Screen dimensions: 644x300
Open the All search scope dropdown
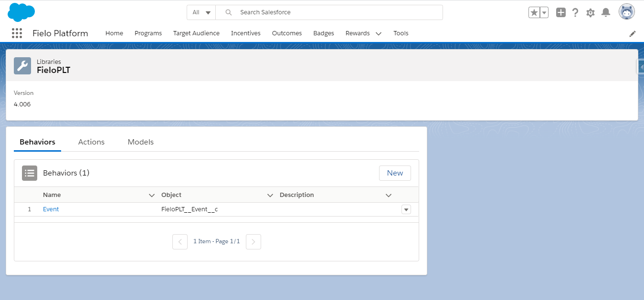click(201, 12)
